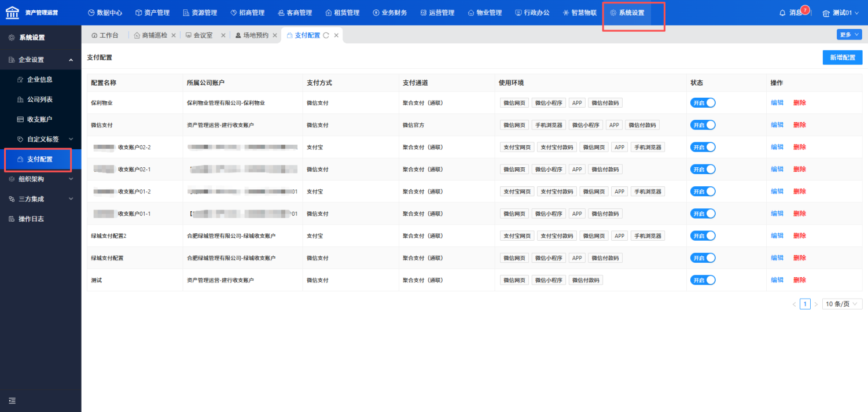
Task: Edit the 测试 configuration
Action: click(x=777, y=280)
